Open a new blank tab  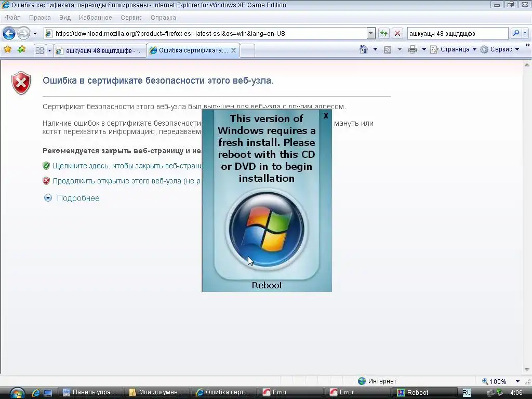point(247,50)
